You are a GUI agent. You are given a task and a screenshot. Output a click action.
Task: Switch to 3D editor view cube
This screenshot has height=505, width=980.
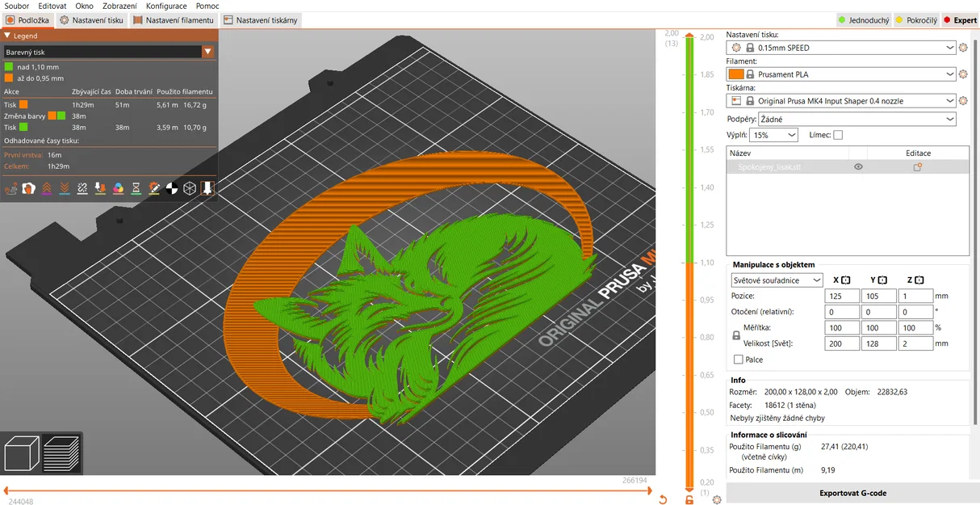22,453
